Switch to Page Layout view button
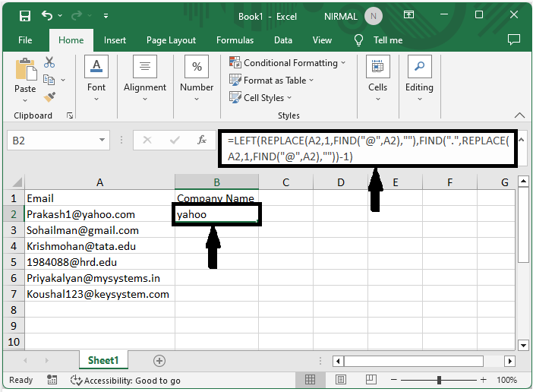The width and height of the screenshot is (533, 392). point(337,380)
